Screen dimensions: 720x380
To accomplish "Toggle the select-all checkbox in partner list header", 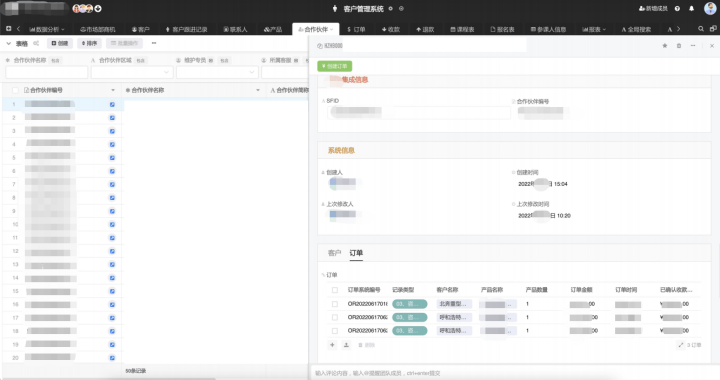I will click(x=15, y=90).
